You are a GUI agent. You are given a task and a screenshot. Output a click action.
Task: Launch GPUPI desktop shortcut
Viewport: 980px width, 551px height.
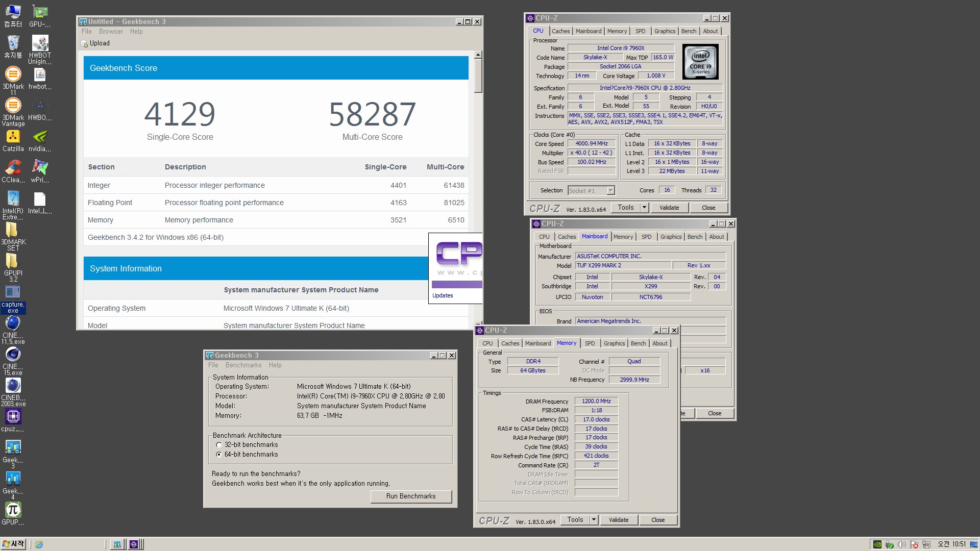click(13, 514)
